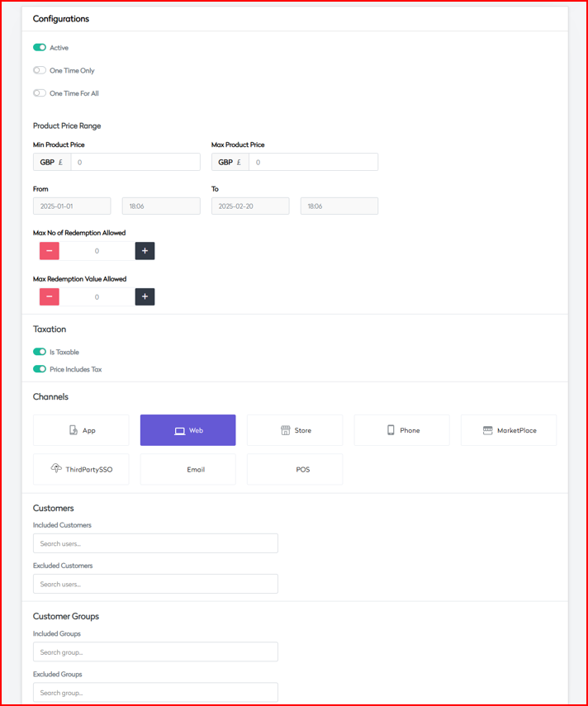
Task: Open the Included Customers search box
Action: tap(155, 543)
